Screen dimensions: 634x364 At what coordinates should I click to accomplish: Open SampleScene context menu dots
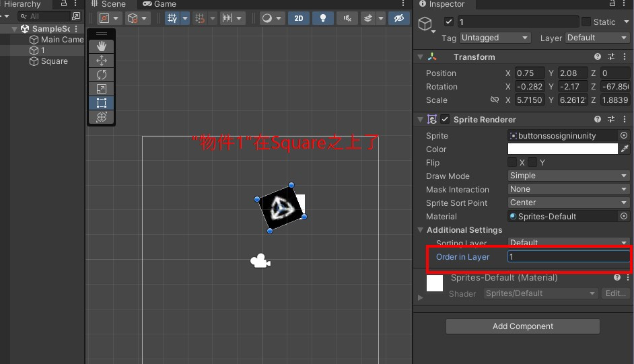[76, 29]
